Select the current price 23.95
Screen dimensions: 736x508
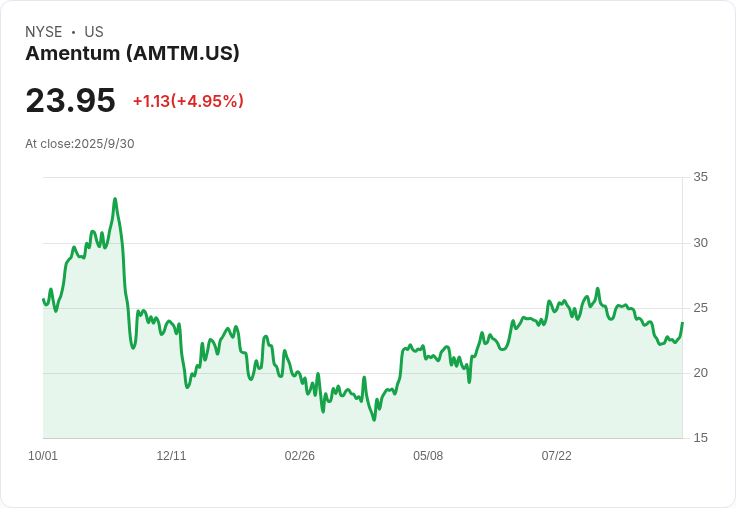point(70,101)
